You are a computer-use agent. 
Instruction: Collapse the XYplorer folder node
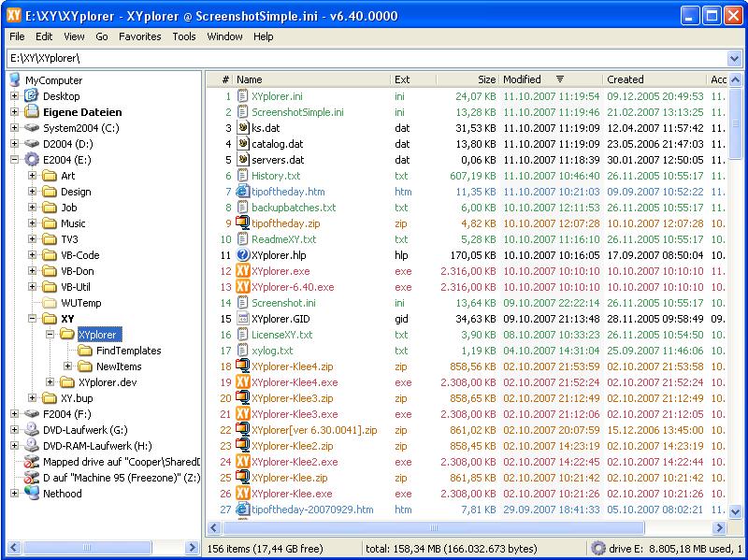[x=50, y=335]
